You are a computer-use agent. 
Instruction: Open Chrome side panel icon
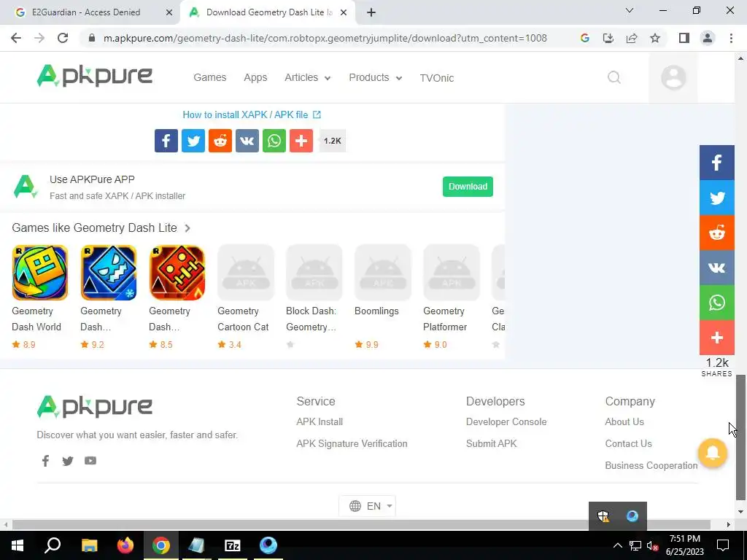(684, 38)
